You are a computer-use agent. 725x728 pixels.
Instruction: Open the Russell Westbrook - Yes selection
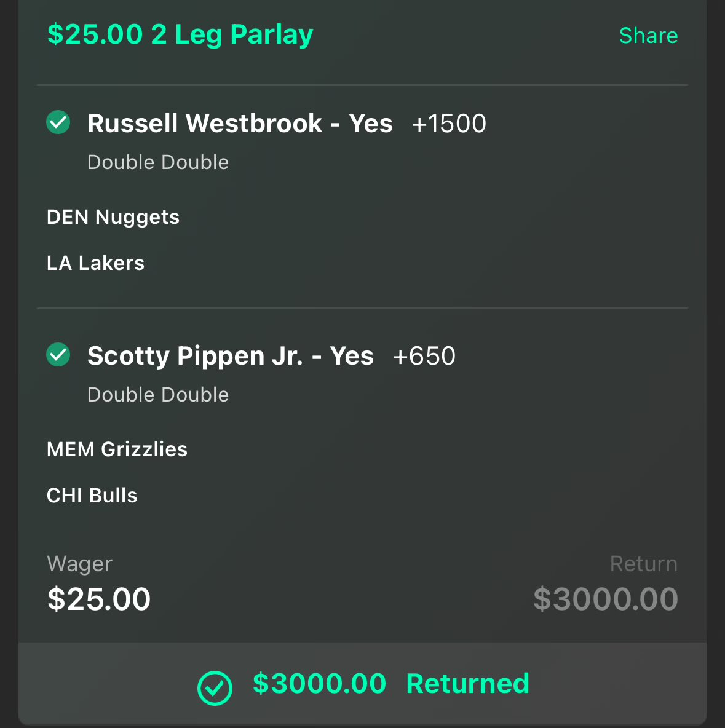pos(240,124)
